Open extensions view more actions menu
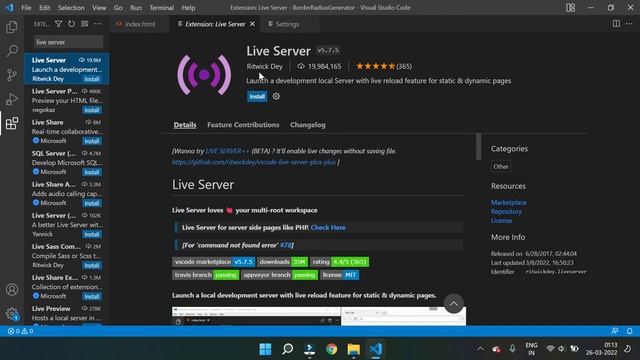 coord(98,24)
